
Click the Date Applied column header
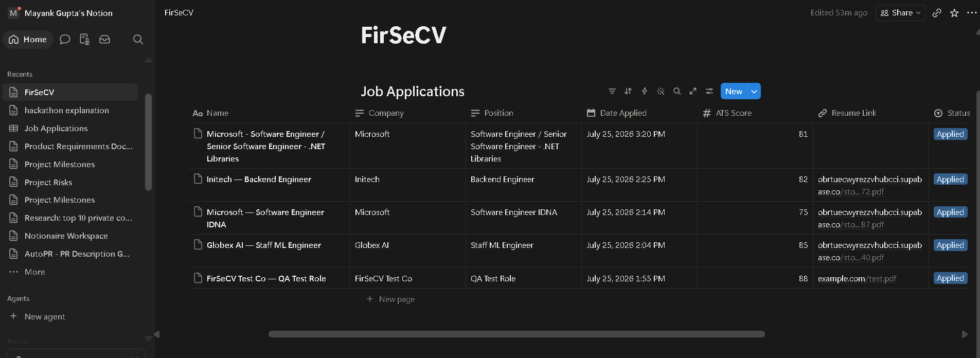coord(639,113)
